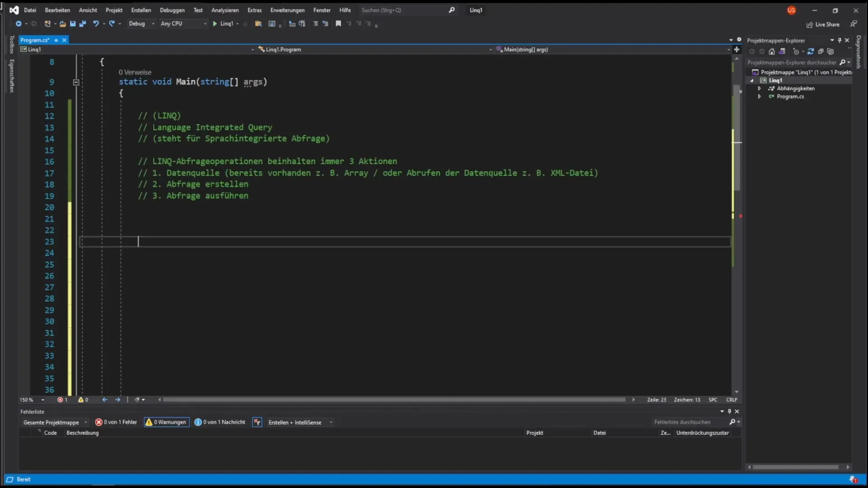The height and width of the screenshot is (488, 868).
Task: Click the US user account avatar
Action: tap(791, 10)
